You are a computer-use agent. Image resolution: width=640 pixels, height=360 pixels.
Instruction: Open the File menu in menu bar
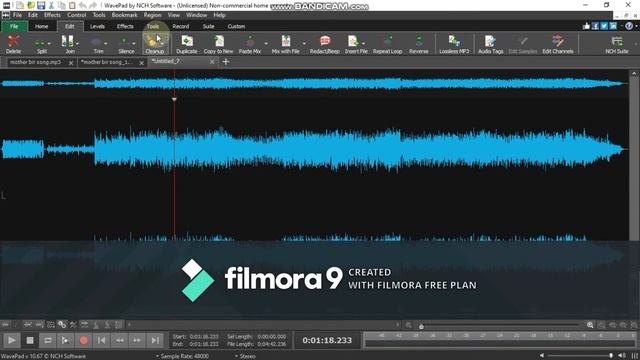[18, 15]
